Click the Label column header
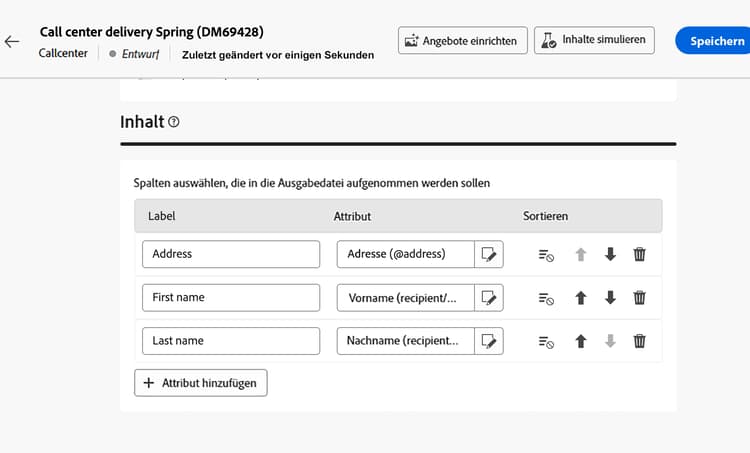This screenshot has height=453, width=750. click(x=162, y=216)
